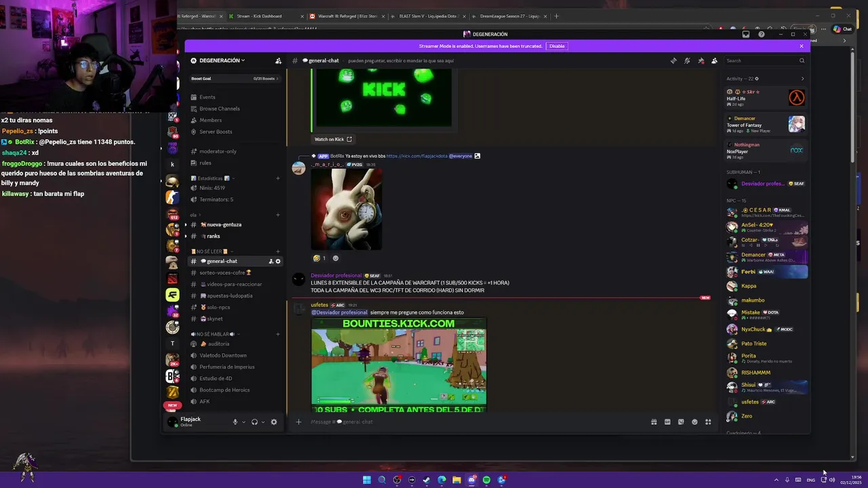
Task: Switch to BLAST Slam V Liquipedia tab
Action: (x=427, y=16)
